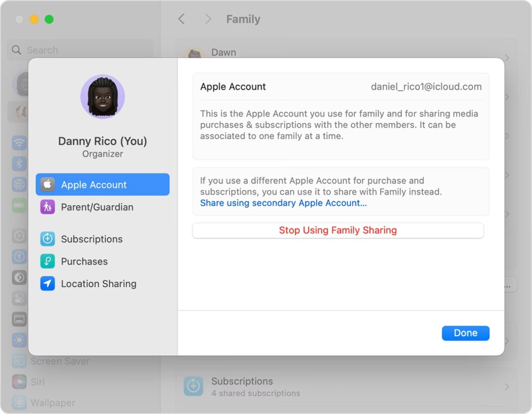
Task: Expand the Dawn family member row
Action: pyautogui.click(x=507, y=57)
